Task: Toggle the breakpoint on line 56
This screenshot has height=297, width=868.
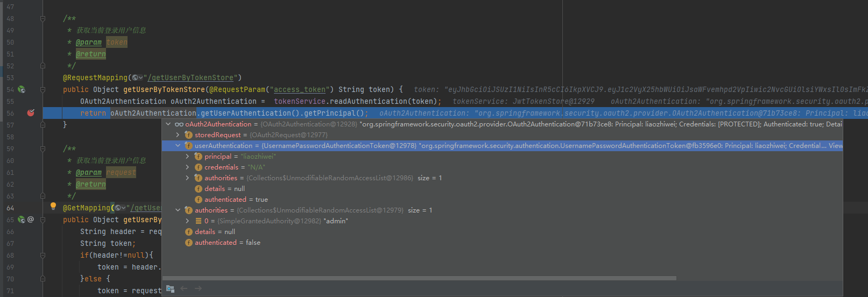Action: [x=31, y=112]
